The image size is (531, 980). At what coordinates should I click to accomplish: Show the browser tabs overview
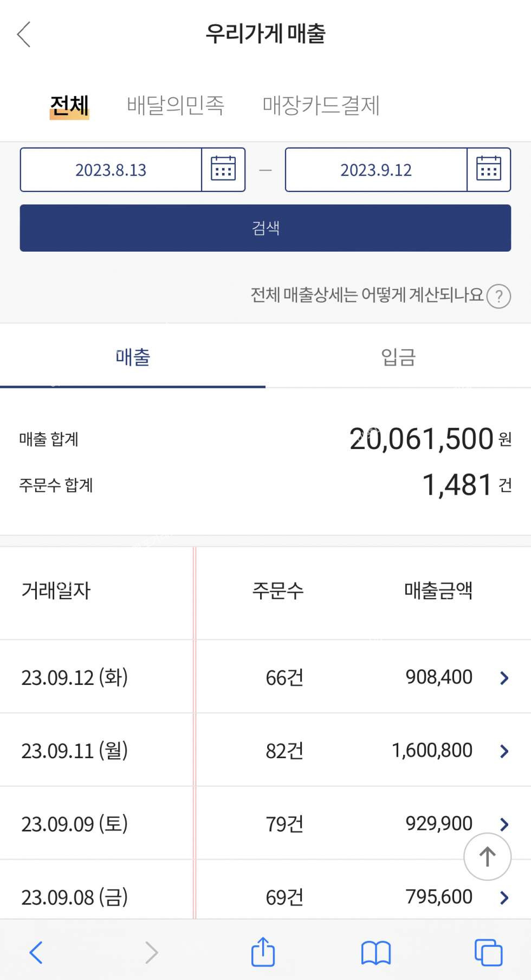(x=488, y=952)
